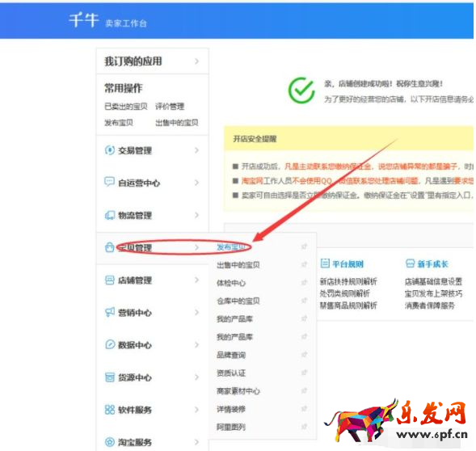
Task: Expand the 淘宝服务 menu chevron
Action: tap(196, 442)
